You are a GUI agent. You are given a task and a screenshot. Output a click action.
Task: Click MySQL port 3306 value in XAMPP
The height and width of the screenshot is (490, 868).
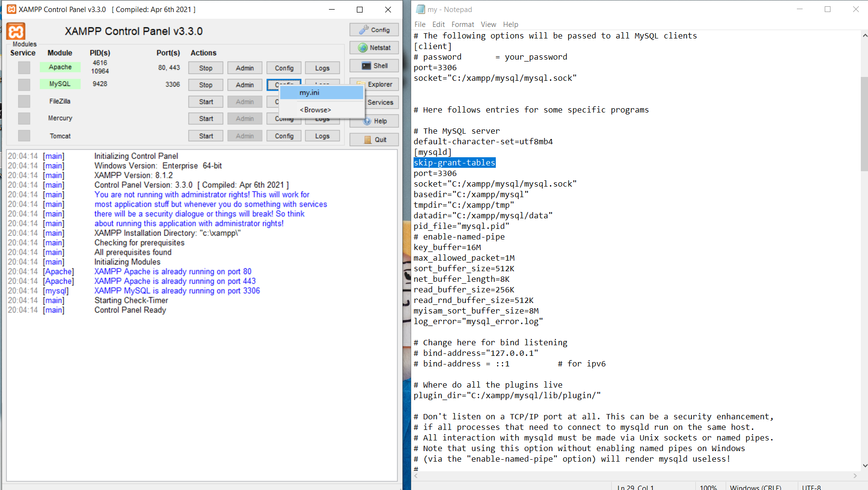pyautogui.click(x=173, y=84)
